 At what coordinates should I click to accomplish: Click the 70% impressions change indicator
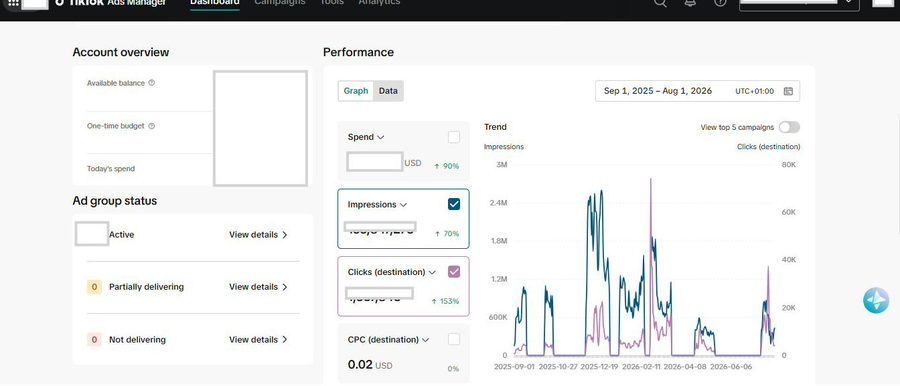pyautogui.click(x=447, y=234)
